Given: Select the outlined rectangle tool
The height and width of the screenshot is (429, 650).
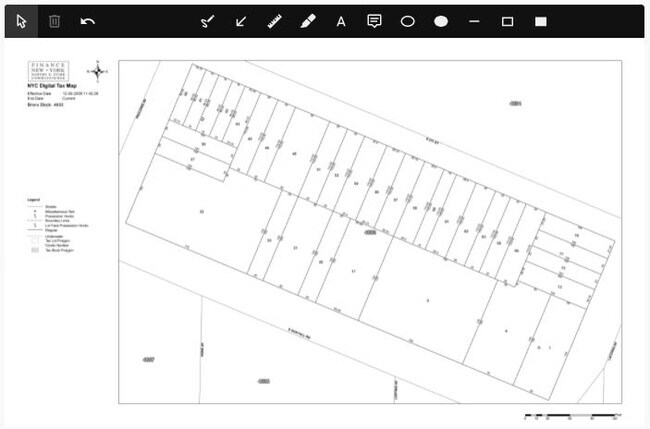Looking at the screenshot, I should (507, 21).
